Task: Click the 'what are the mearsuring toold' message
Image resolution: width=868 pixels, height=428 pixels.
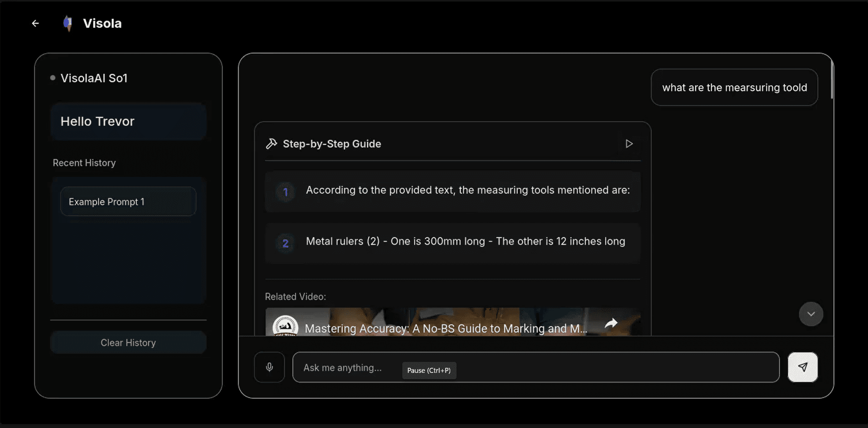Action: [x=734, y=88]
